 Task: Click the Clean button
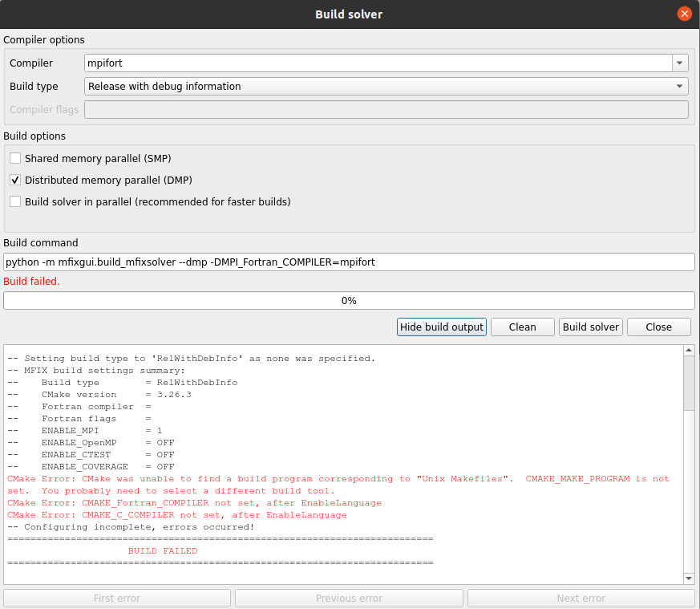click(522, 327)
